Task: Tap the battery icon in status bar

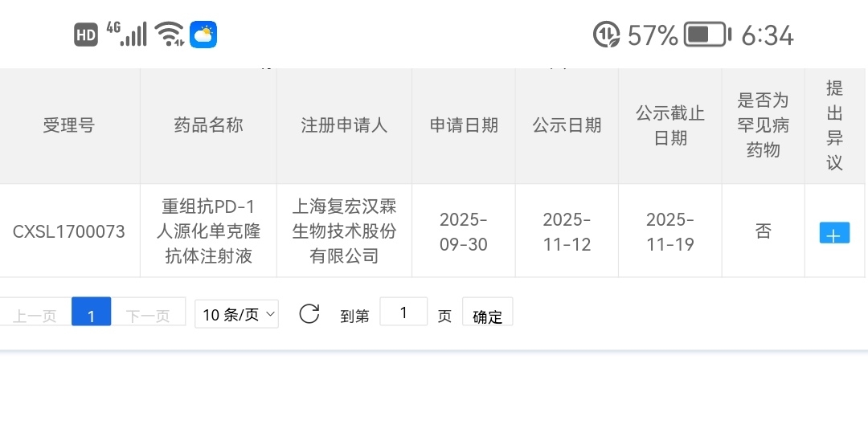Action: pos(706,35)
